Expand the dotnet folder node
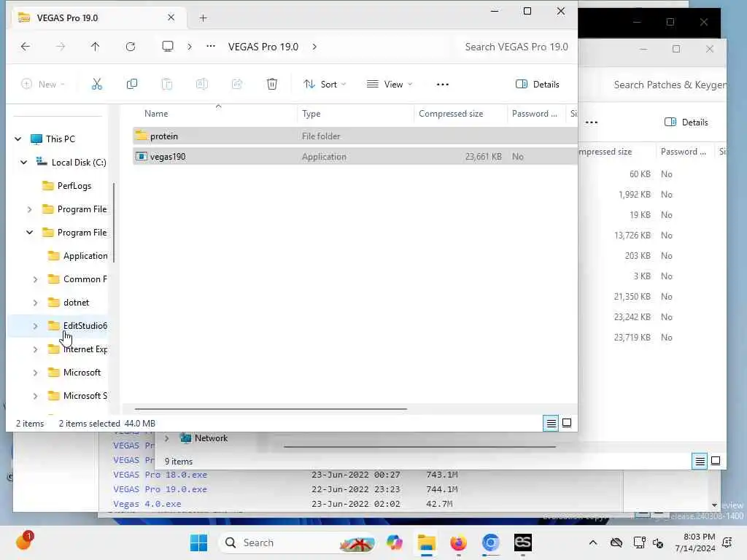The image size is (747, 560). click(35, 303)
